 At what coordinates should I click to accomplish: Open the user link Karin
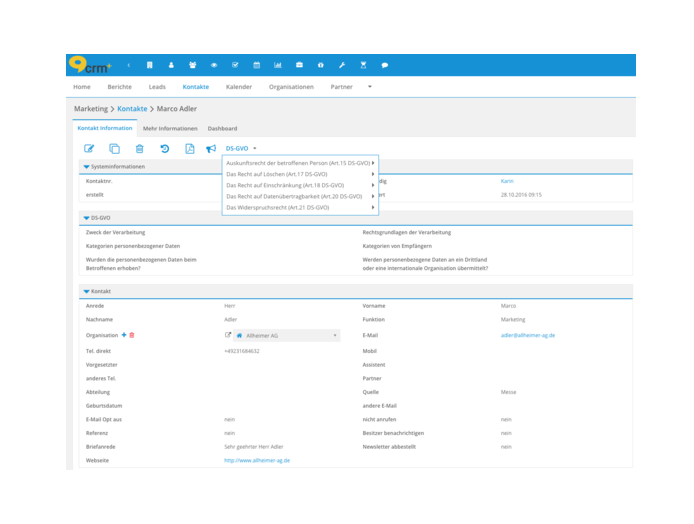point(507,181)
